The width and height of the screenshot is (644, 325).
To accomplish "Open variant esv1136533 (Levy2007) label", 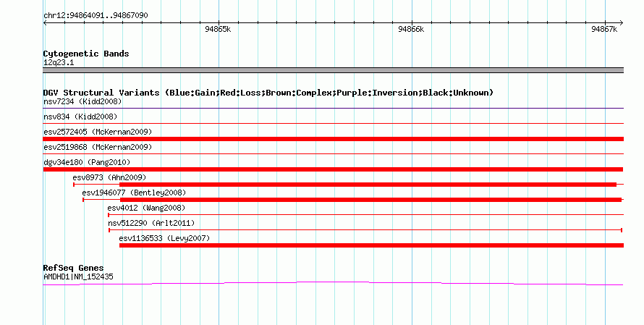I will pos(164,238).
